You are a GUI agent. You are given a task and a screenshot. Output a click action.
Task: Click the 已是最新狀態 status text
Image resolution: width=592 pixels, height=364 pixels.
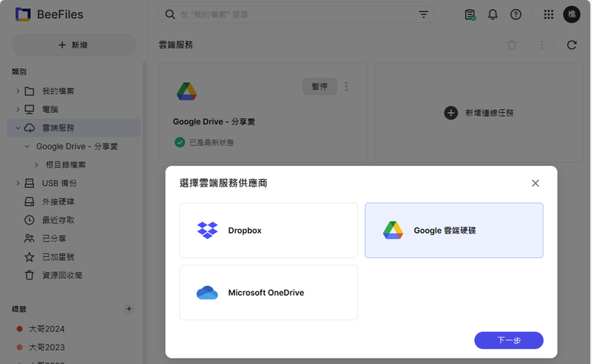pos(212,143)
